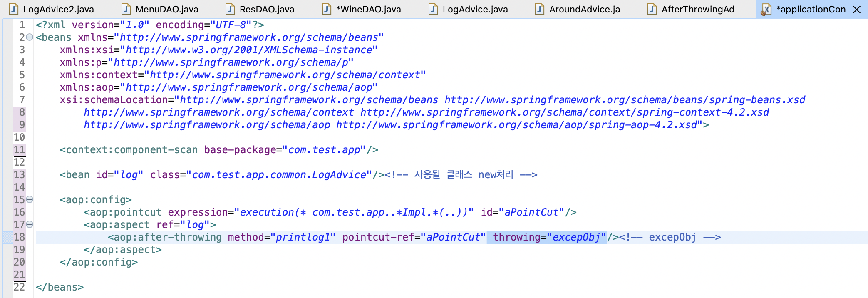868x298 pixels.
Task: Click the pointcut-ref="aPointCut" attribute
Action: pyautogui.click(x=414, y=237)
